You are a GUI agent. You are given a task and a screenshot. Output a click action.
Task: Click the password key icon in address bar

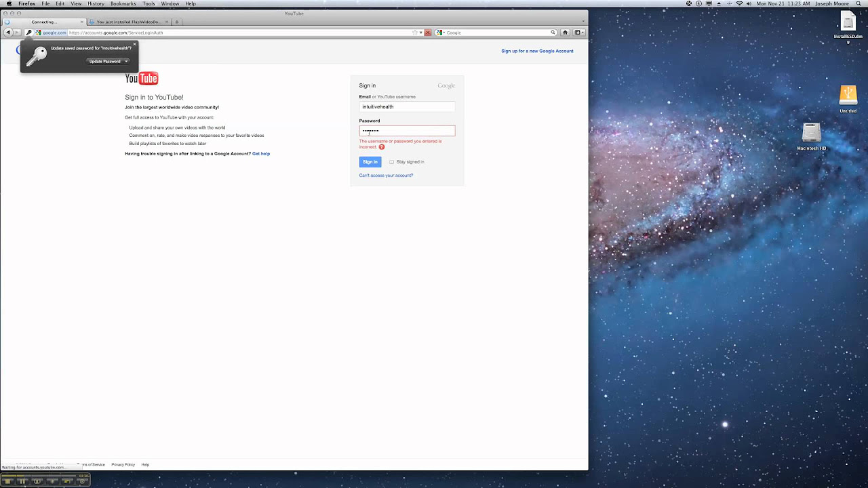(x=28, y=33)
